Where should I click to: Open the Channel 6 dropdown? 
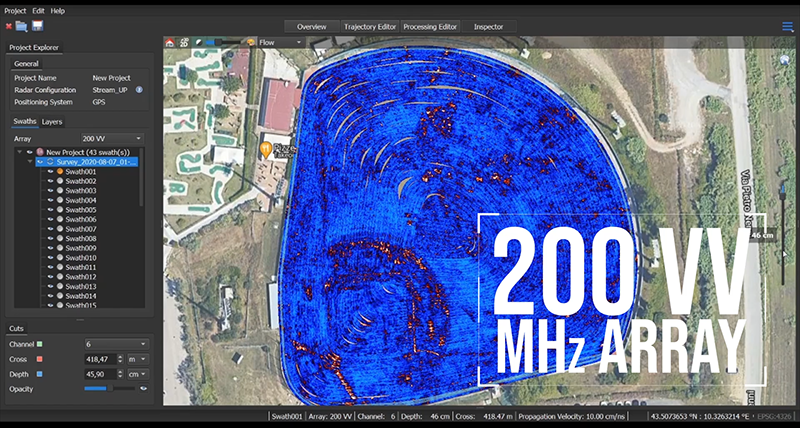[x=116, y=344]
